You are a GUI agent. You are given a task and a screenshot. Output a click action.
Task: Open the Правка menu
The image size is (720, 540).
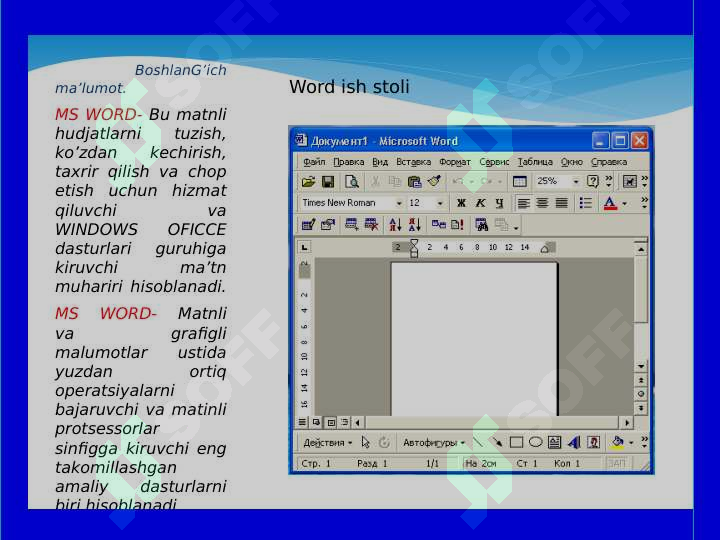[349, 162]
